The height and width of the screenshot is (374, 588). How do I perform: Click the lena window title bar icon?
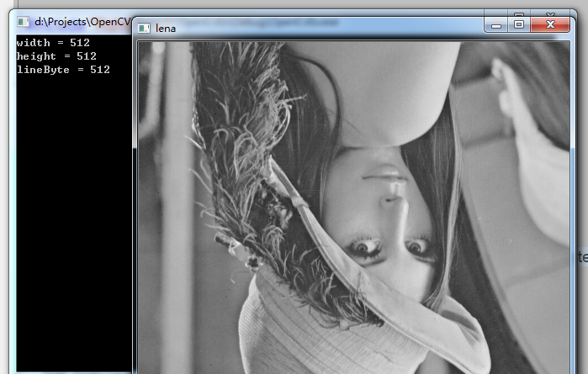(144, 28)
